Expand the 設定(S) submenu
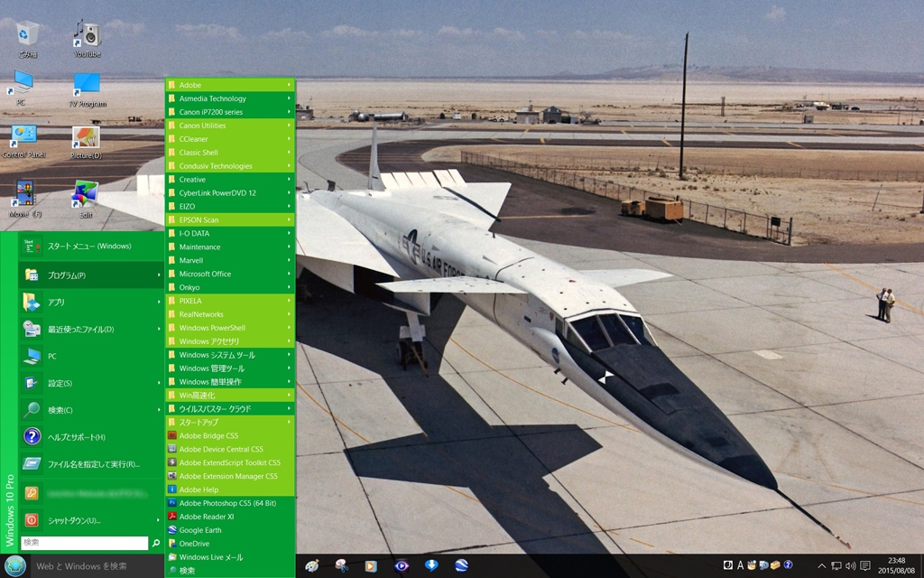 coord(91,383)
